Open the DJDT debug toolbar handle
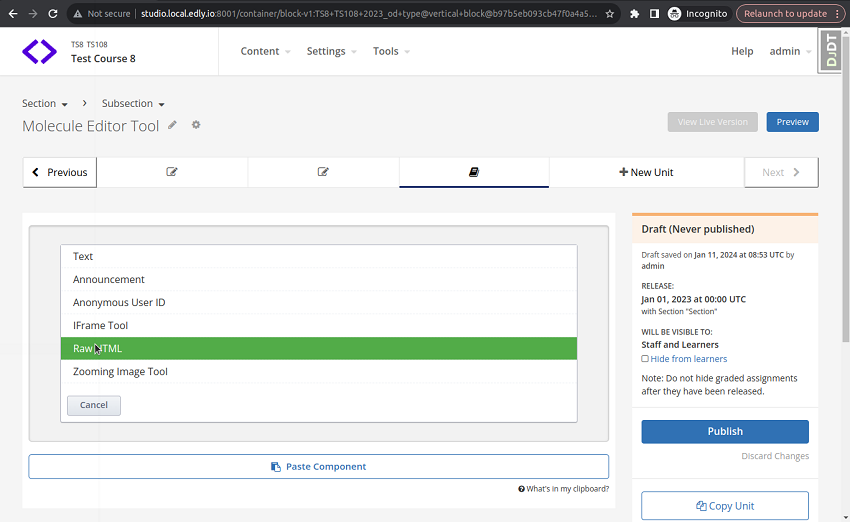The width and height of the screenshot is (850, 522). coord(830,50)
